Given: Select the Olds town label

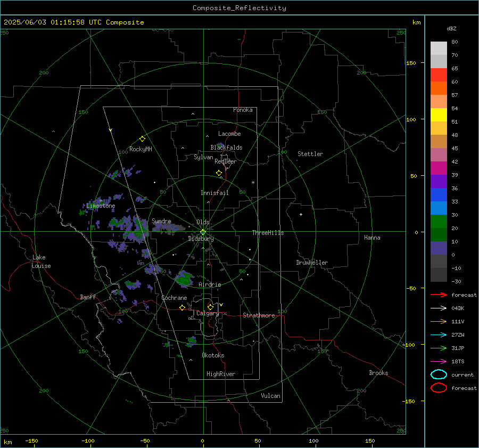Looking at the screenshot, I should pyautogui.click(x=203, y=222).
